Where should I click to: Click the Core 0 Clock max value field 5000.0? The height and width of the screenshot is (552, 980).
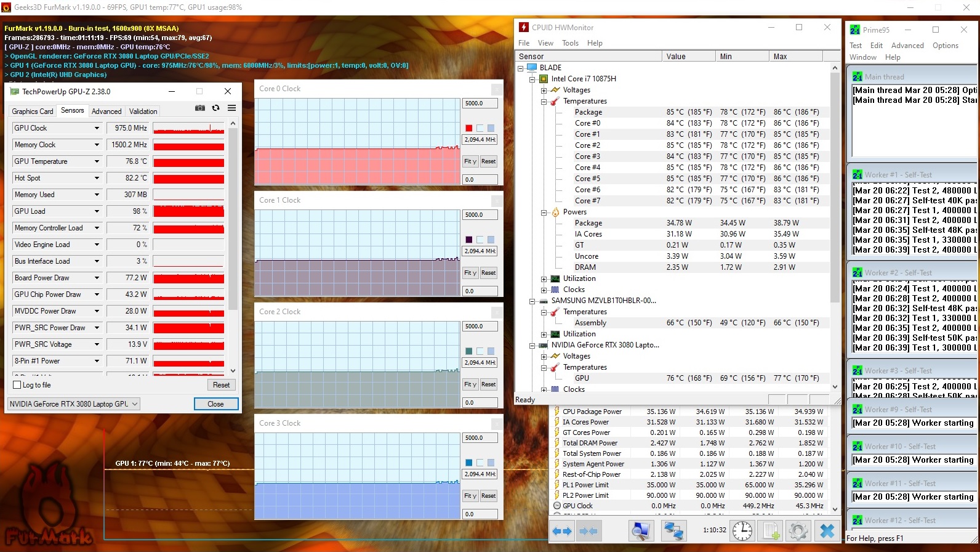(x=480, y=103)
